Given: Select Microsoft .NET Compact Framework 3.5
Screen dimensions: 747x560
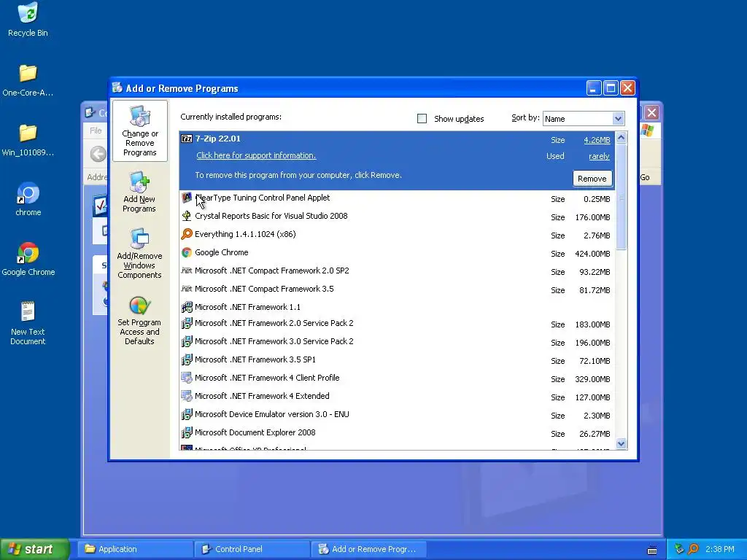Looking at the screenshot, I should [398, 289].
